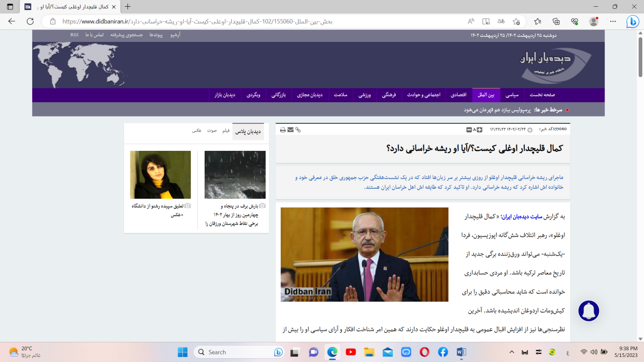
Task: Email the article via the envelope icon
Action: click(x=291, y=130)
